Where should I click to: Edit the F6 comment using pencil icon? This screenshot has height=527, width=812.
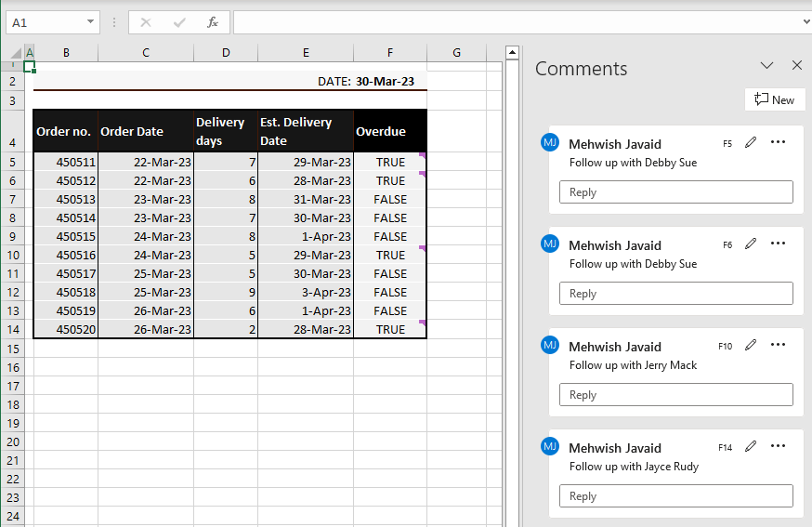click(x=751, y=244)
